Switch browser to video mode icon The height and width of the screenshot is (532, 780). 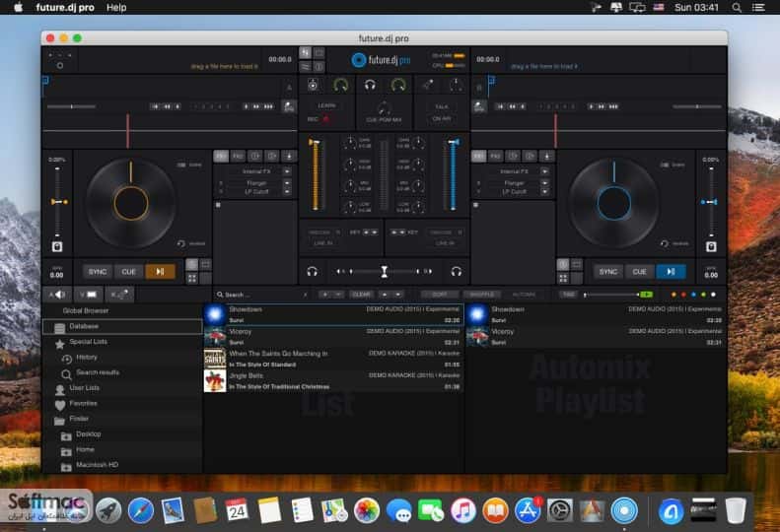[89, 295]
